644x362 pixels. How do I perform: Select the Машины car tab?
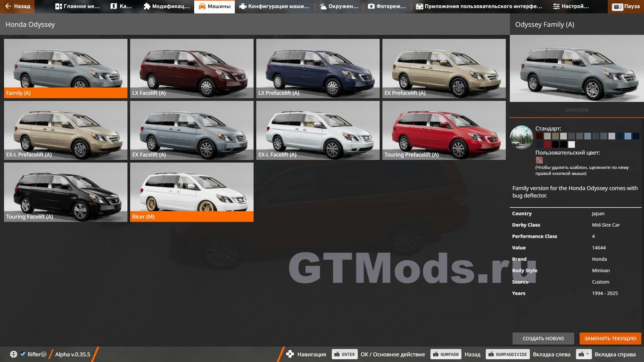[215, 7]
